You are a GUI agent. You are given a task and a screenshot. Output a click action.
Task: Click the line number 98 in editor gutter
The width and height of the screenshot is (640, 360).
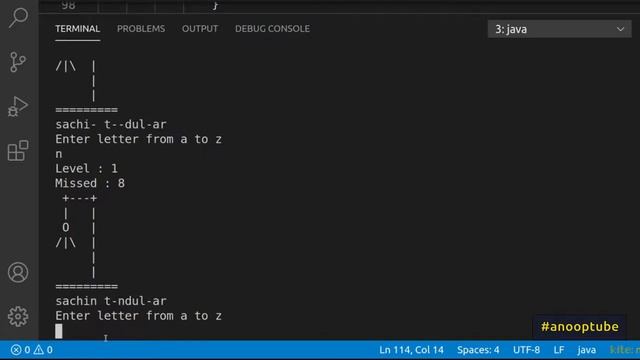(68, 5)
